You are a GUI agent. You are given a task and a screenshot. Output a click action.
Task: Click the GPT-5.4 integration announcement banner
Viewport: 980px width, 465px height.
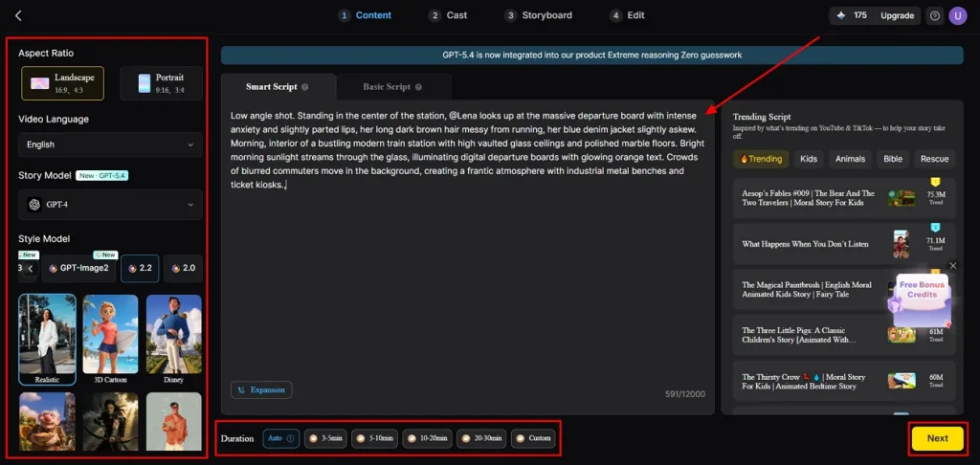coord(591,55)
